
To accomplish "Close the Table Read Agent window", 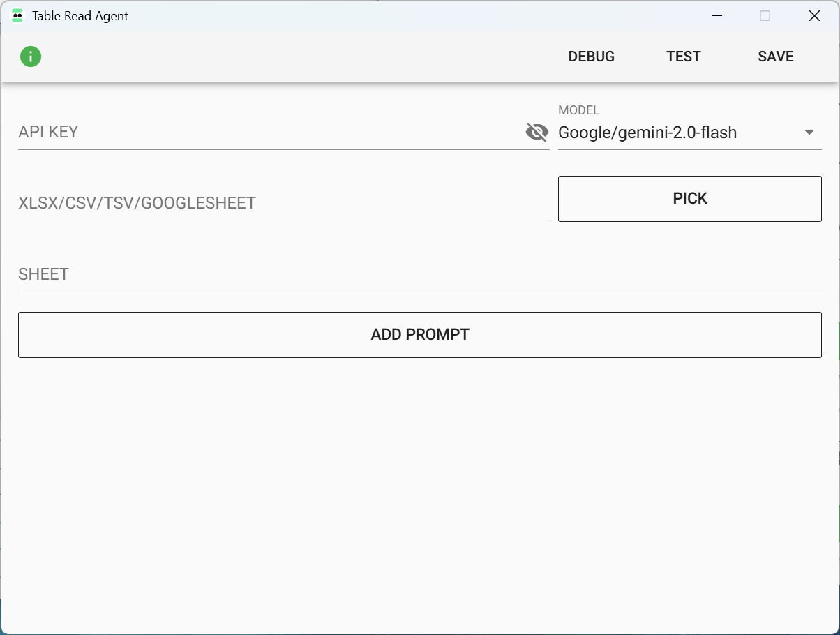I will point(813,16).
